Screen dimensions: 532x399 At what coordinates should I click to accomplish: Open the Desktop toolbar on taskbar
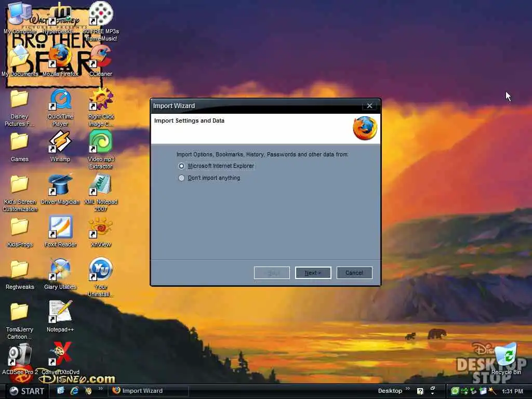tap(390, 391)
